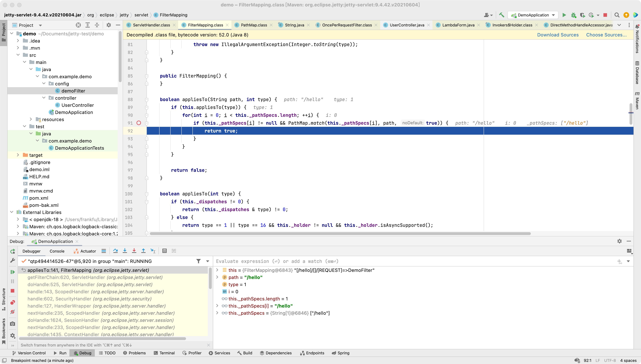641x364 pixels.
Task: Rerun DemoApplication debug session icon
Action: pos(13,251)
